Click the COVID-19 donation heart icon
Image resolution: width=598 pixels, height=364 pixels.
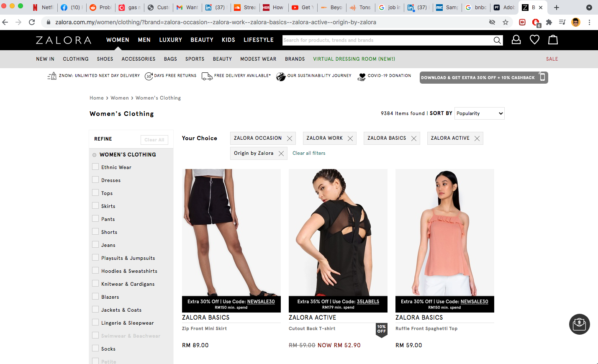362,77
